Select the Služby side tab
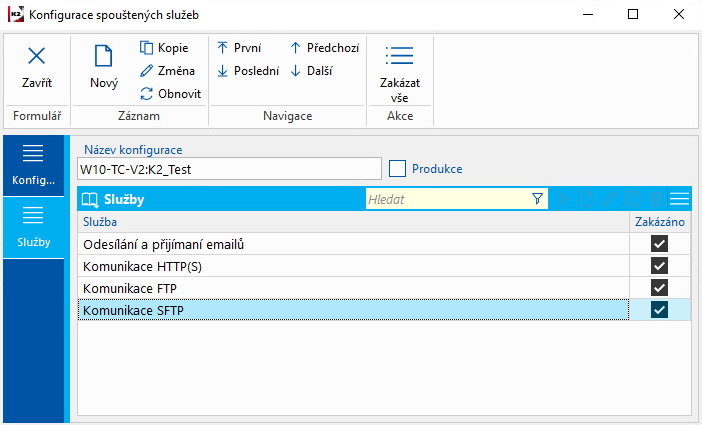The height and width of the screenshot is (425, 702). tap(34, 227)
